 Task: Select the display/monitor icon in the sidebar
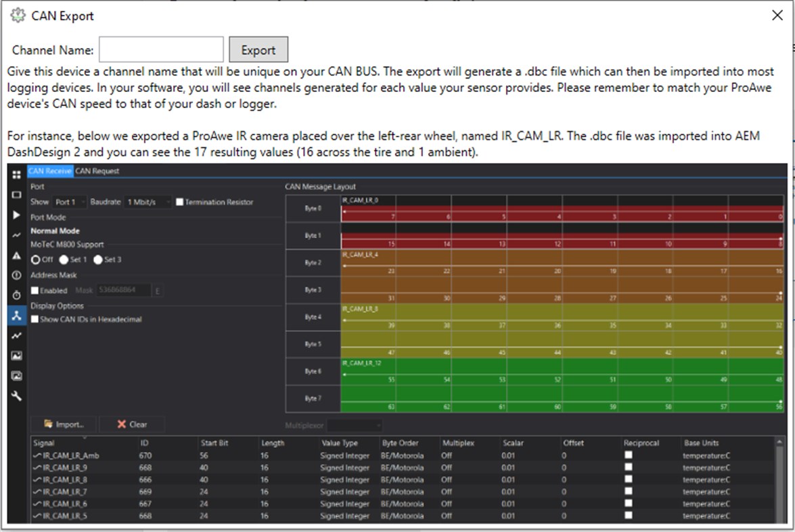pyautogui.click(x=16, y=195)
